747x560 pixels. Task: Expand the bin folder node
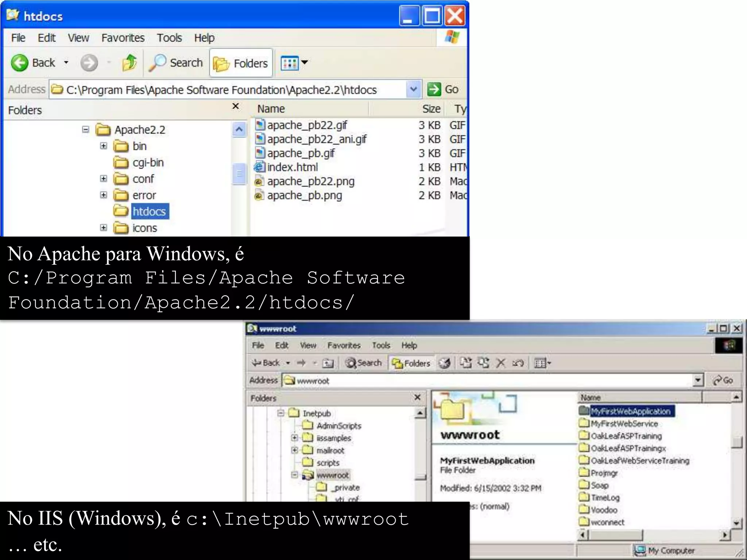pos(104,146)
